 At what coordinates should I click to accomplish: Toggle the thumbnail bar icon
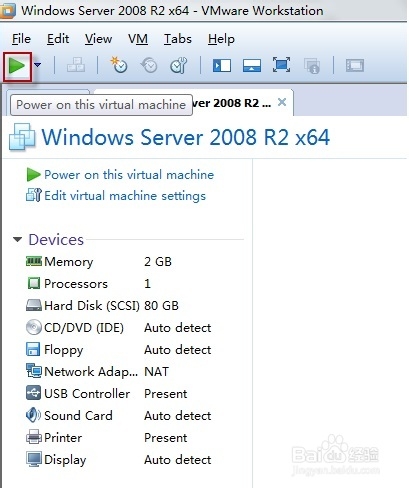252,65
